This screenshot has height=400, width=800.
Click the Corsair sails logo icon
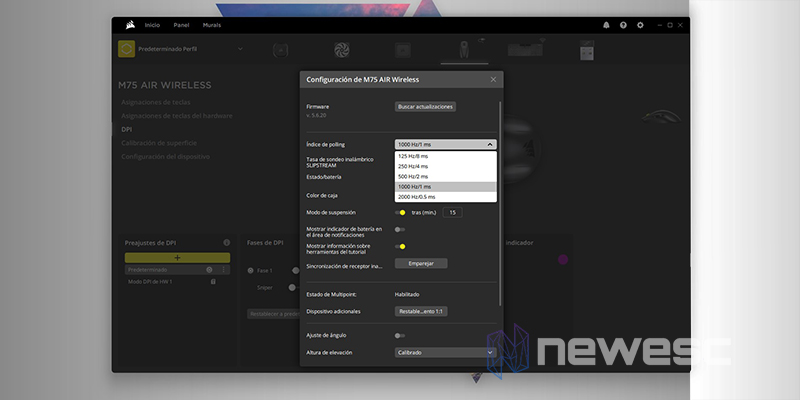point(130,24)
